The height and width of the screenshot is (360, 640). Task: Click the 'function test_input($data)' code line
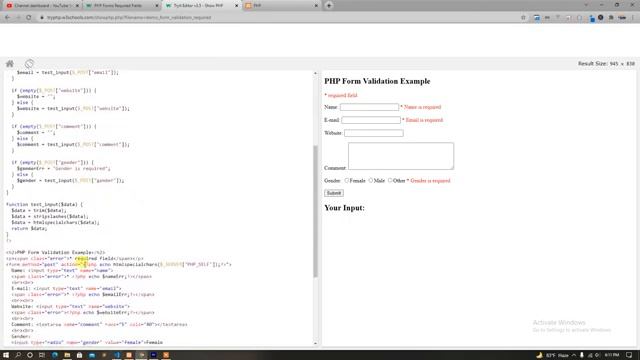pos(44,204)
